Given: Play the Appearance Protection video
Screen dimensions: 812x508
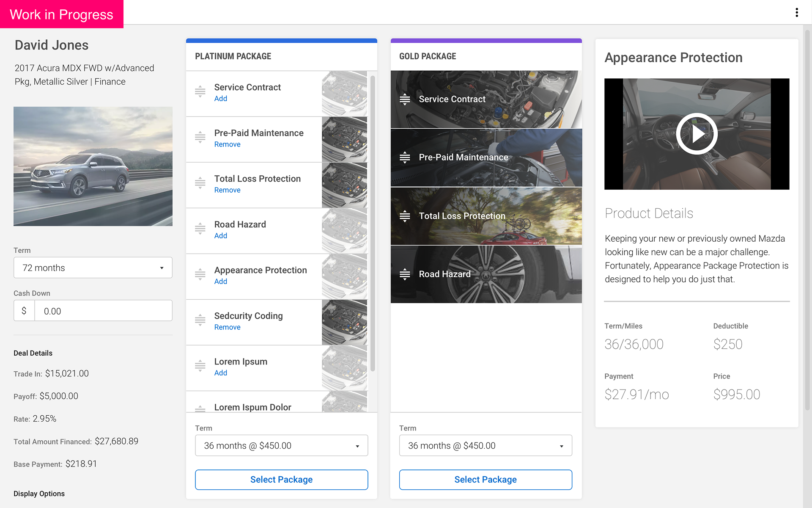Looking at the screenshot, I should 697,134.
